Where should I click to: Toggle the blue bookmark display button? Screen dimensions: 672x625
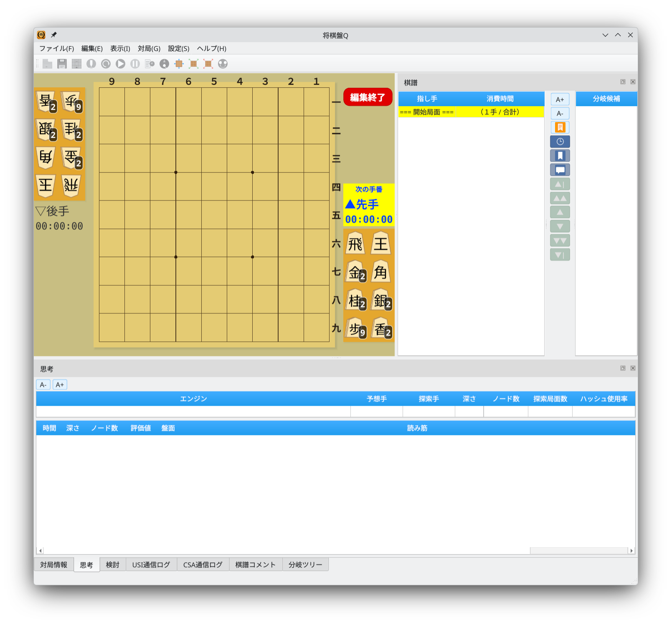[560, 156]
